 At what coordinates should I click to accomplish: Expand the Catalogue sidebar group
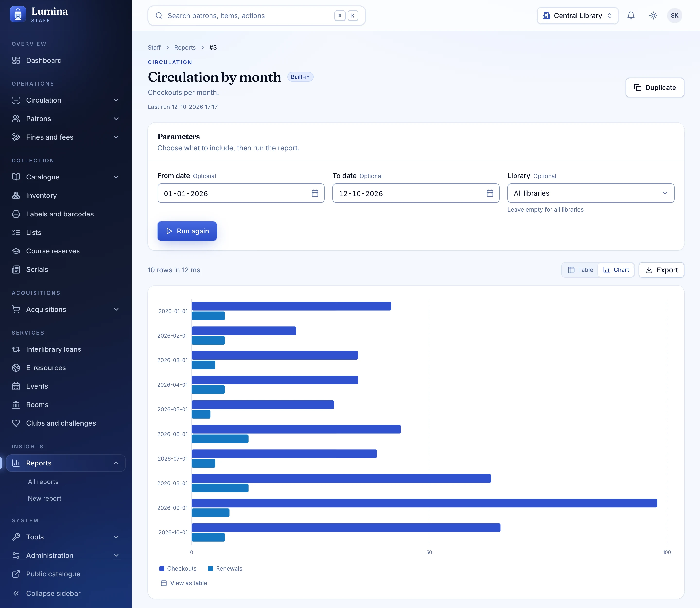[x=66, y=177]
